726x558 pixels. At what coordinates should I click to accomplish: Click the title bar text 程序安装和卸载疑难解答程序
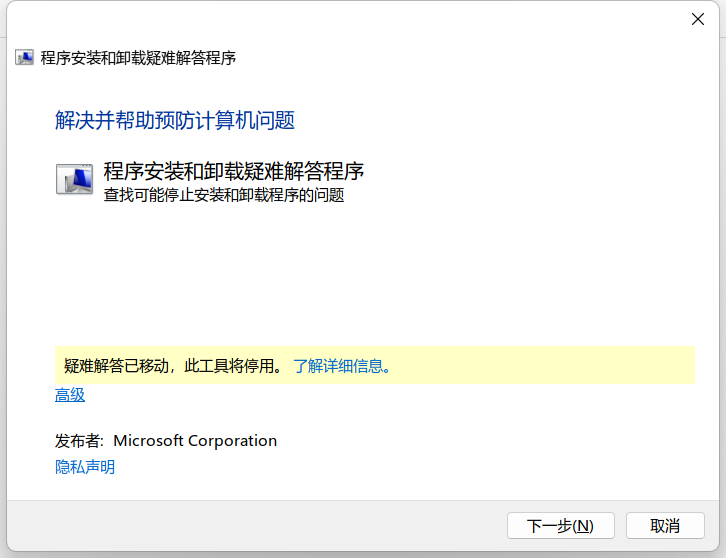click(138, 57)
